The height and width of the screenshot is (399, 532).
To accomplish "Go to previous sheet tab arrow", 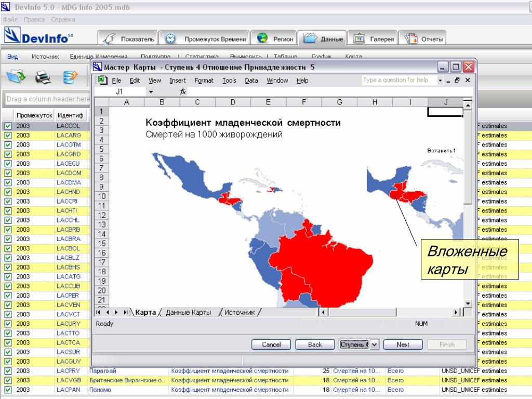I will pyautogui.click(x=107, y=312).
